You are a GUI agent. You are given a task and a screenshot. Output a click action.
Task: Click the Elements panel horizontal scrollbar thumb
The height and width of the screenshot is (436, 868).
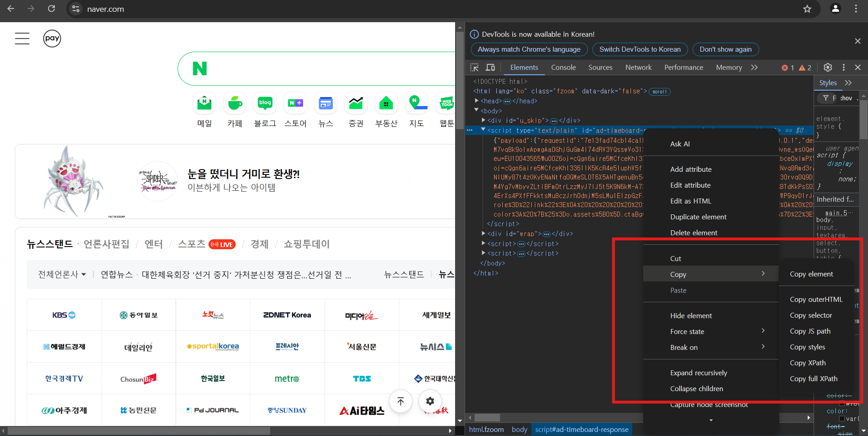(487, 417)
